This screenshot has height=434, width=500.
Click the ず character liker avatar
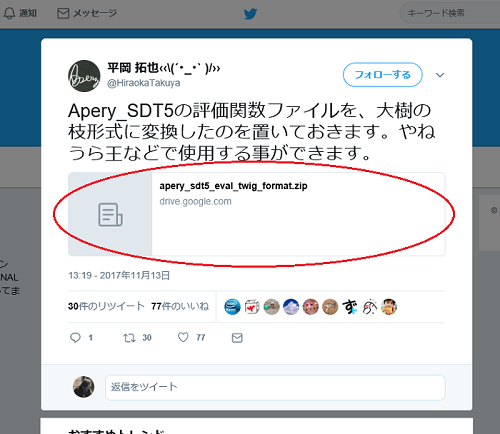click(x=350, y=307)
